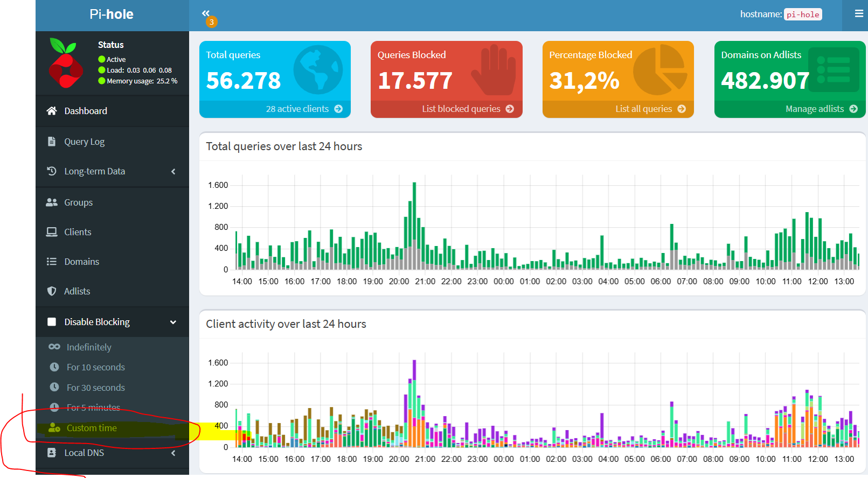Click the Memory usage status line
Image resolution: width=868 pixels, height=478 pixels.
pos(138,81)
